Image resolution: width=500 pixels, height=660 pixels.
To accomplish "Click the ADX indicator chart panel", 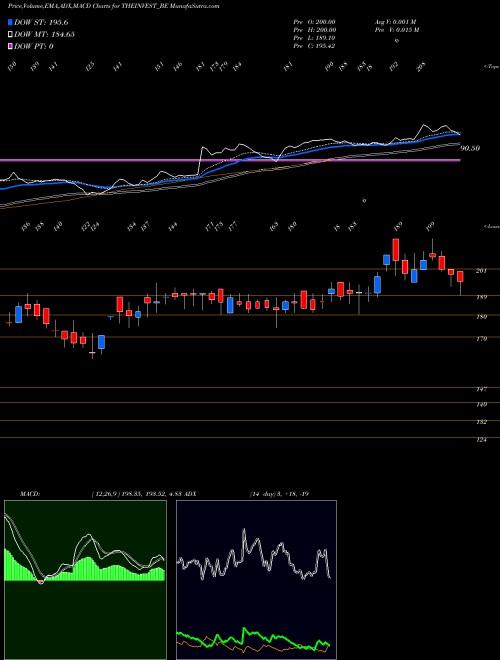I will pos(256,580).
